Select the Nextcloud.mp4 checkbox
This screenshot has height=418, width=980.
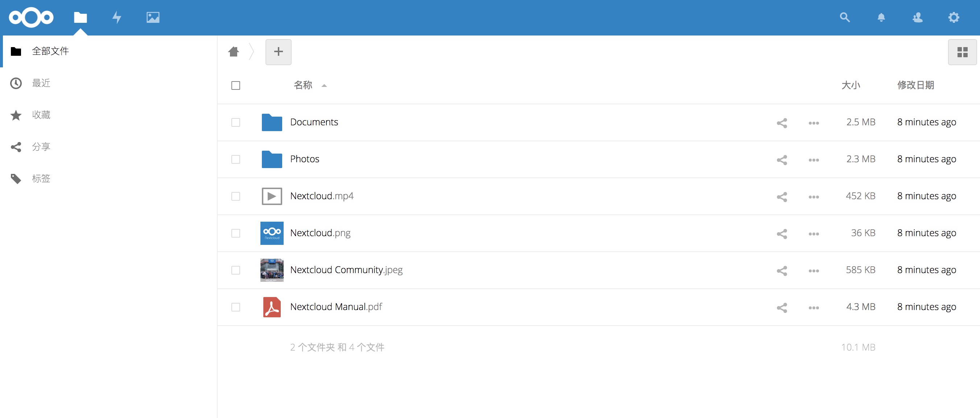coord(236,196)
